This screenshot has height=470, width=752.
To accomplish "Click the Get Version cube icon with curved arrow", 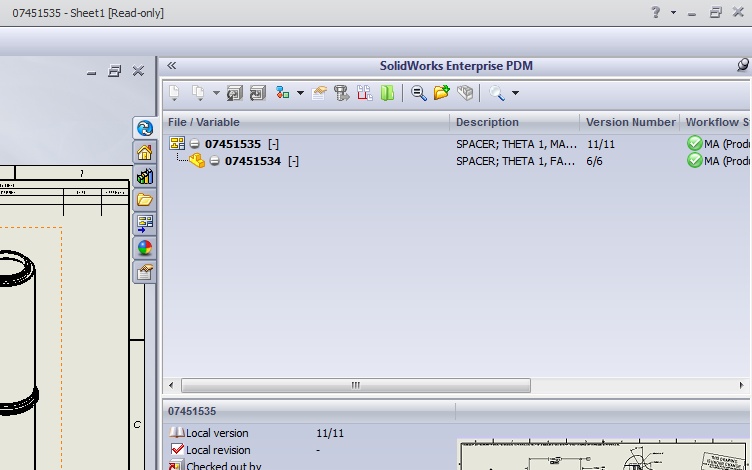I will point(258,93).
